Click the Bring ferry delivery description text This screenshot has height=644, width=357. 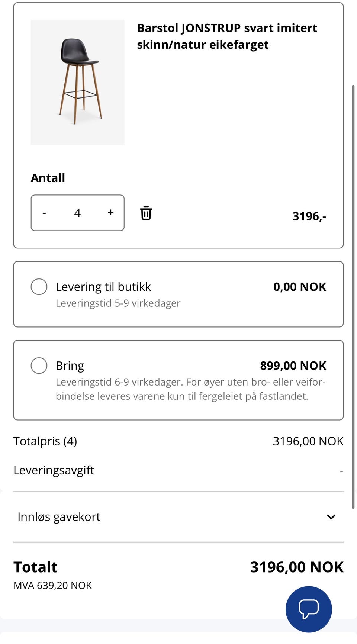[x=191, y=389]
